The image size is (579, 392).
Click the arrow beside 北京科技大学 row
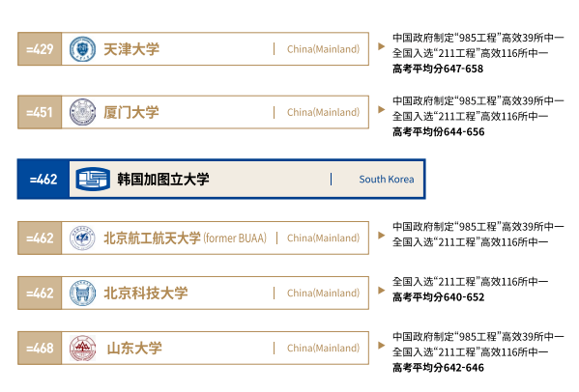point(382,291)
